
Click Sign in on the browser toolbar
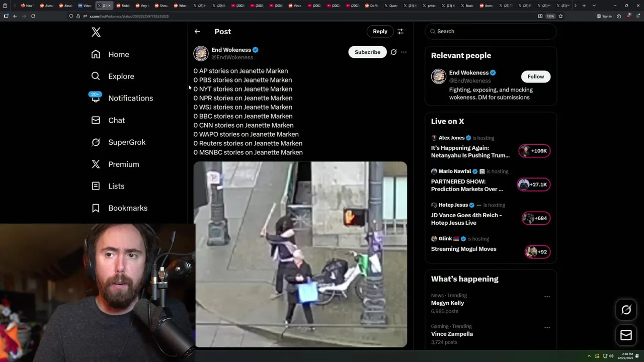pyautogui.click(x=604, y=16)
